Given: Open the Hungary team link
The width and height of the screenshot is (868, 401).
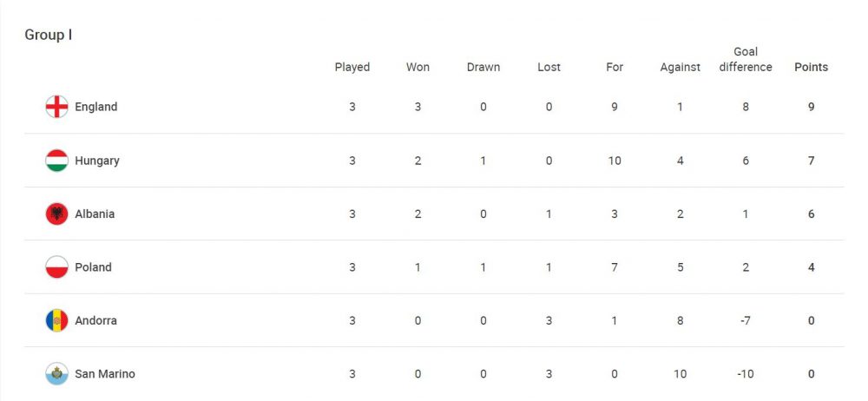Looking at the screenshot, I should (x=97, y=161).
